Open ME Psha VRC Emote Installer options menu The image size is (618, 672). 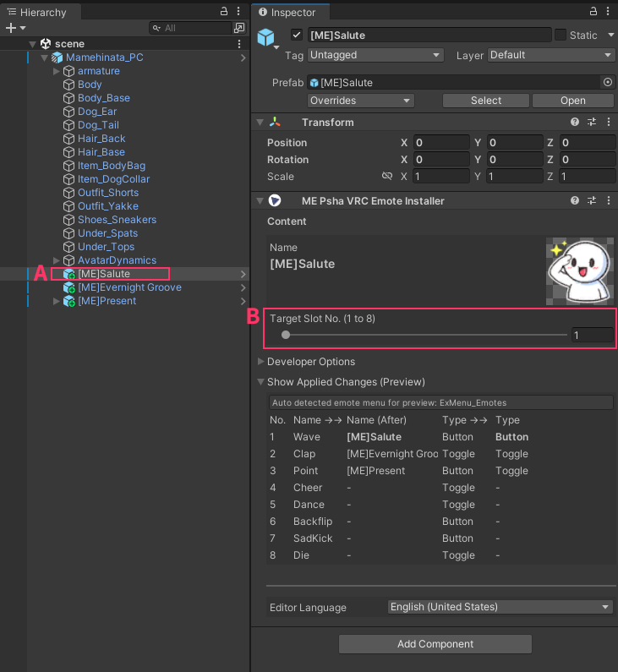pyautogui.click(x=608, y=201)
